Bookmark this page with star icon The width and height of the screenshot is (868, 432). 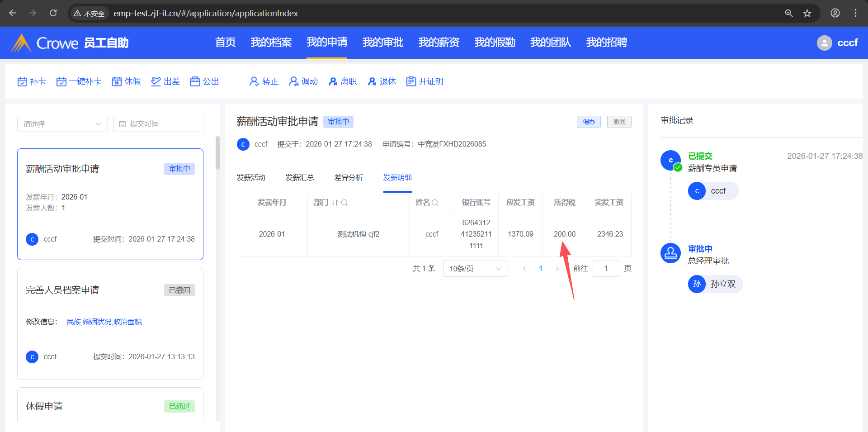(807, 13)
